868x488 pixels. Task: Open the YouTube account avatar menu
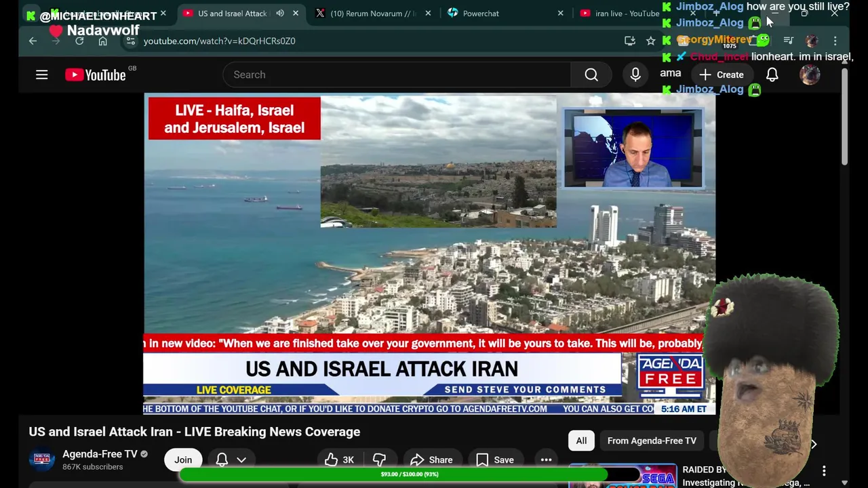[x=810, y=75]
